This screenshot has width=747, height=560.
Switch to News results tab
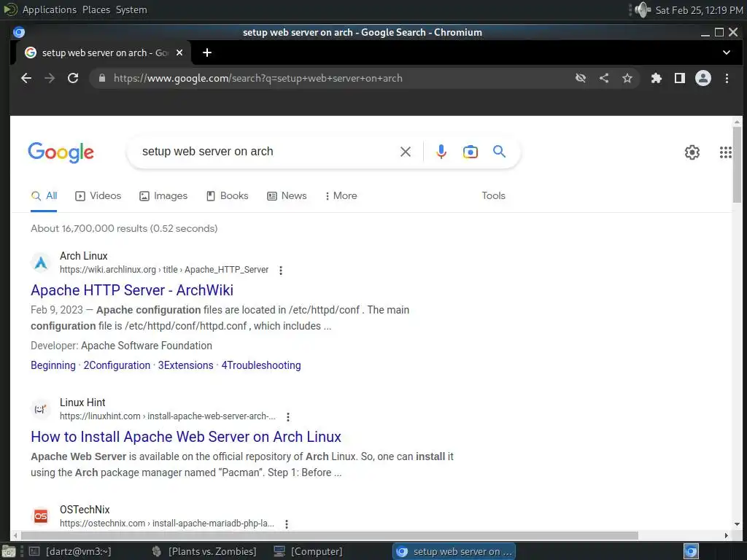[287, 195]
